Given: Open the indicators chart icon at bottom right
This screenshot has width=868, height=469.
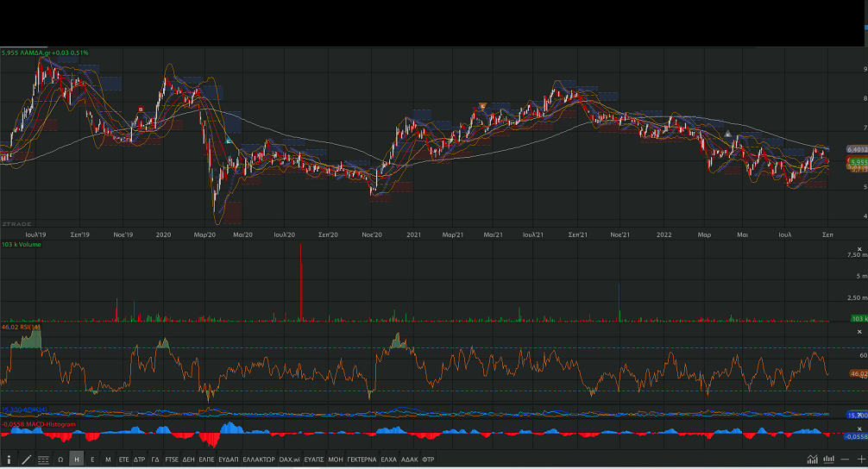Looking at the screenshot, I should point(812,460).
